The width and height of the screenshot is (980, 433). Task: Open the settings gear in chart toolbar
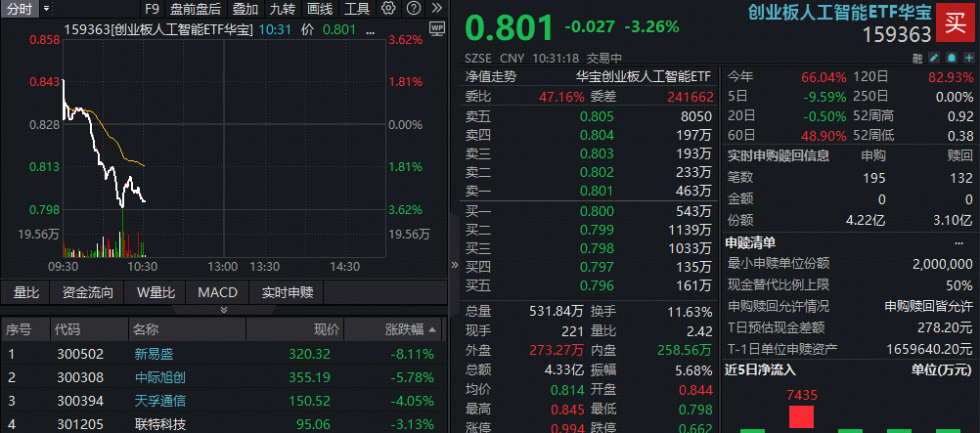[388, 9]
